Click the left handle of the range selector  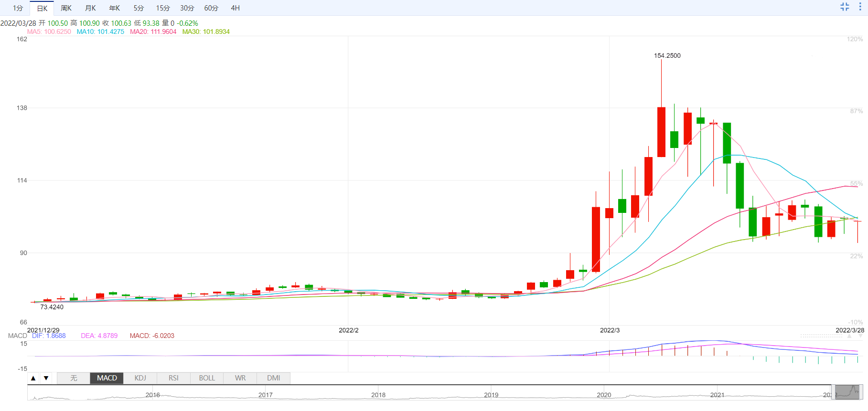[x=833, y=392]
